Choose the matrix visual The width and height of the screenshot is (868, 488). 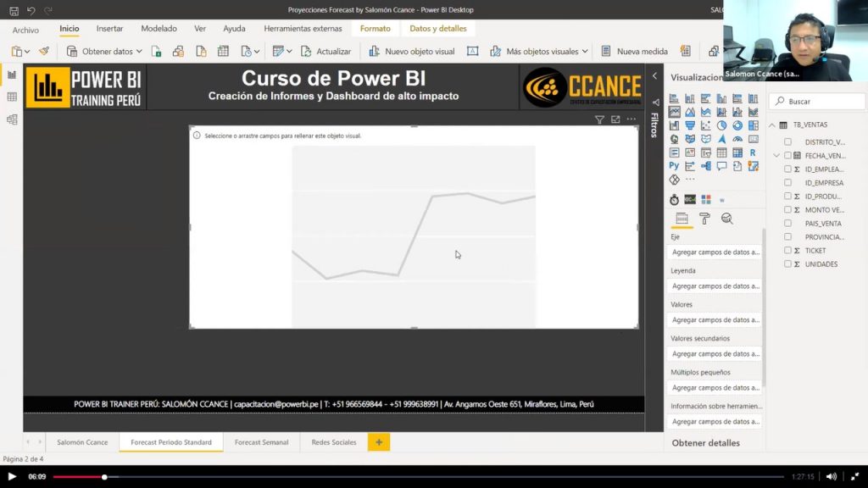(x=737, y=152)
